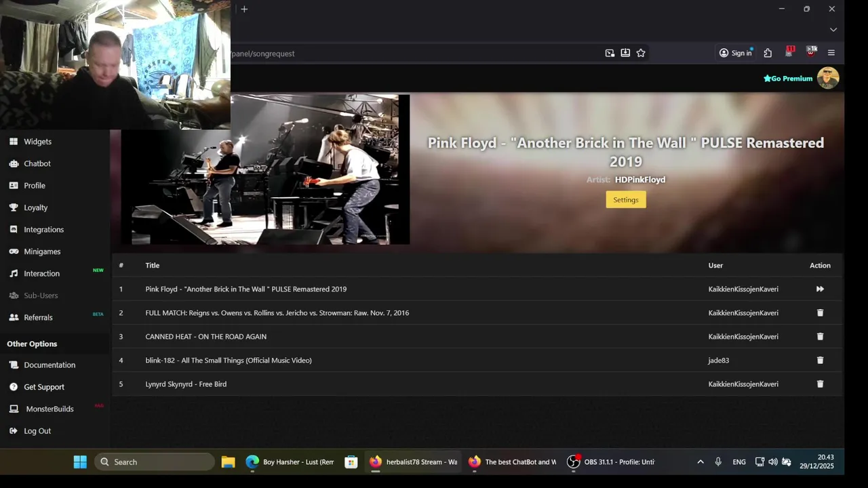Expand the list all tabs chevron

point(833,30)
